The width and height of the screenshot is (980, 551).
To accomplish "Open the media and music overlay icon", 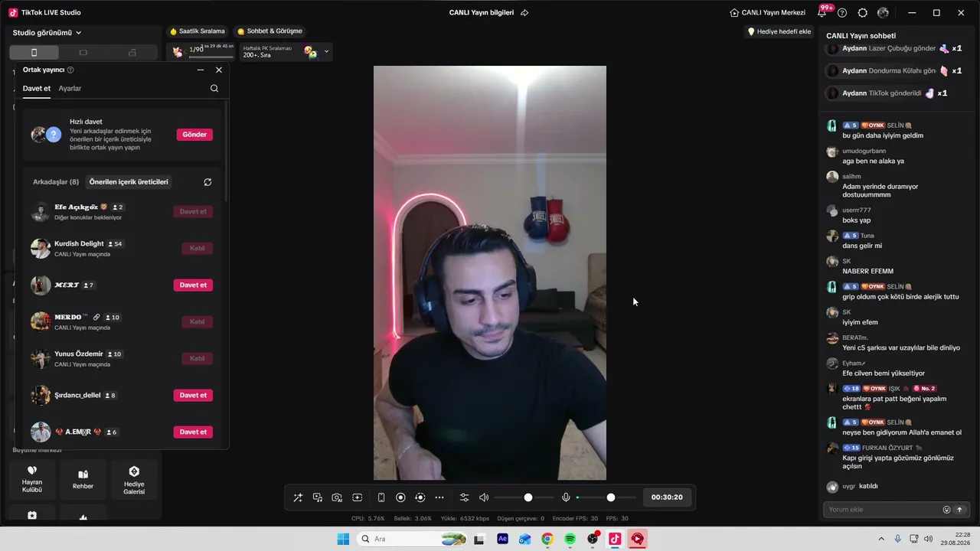I will click(x=318, y=497).
